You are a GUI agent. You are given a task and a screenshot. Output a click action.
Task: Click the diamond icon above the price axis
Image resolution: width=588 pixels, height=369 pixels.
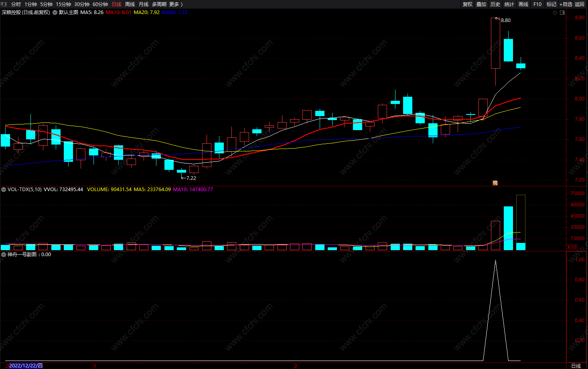555,12
